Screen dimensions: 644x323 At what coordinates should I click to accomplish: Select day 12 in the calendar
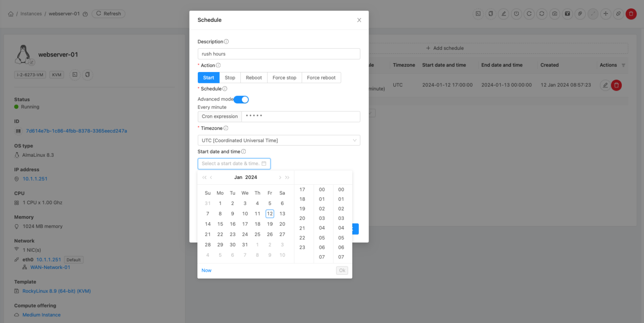[270, 213]
